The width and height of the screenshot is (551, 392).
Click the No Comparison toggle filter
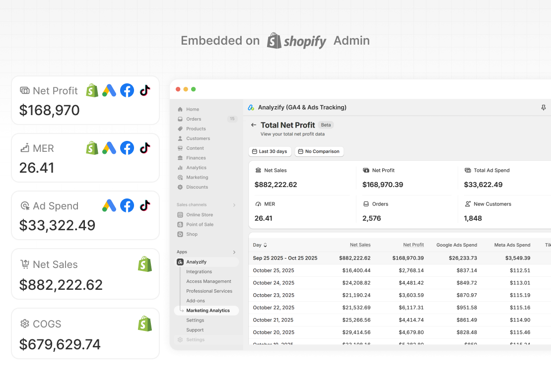(319, 151)
